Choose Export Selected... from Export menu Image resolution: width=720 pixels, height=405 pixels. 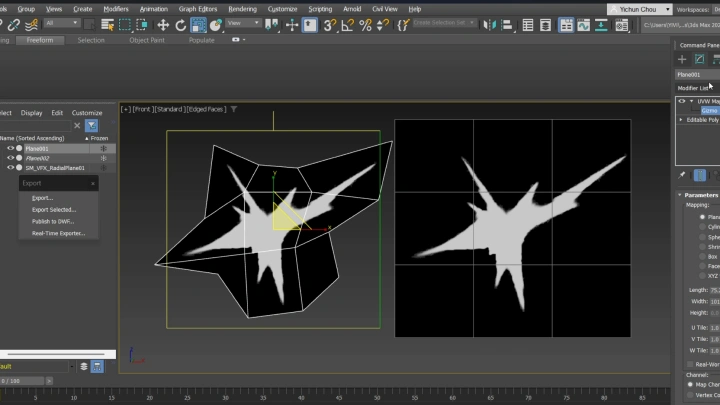tap(54, 209)
